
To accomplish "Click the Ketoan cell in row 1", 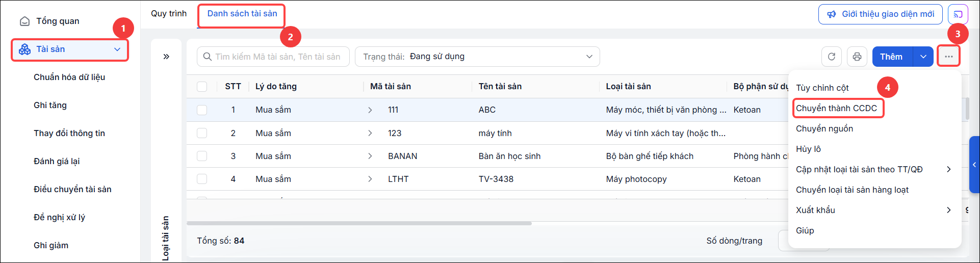I will [747, 110].
